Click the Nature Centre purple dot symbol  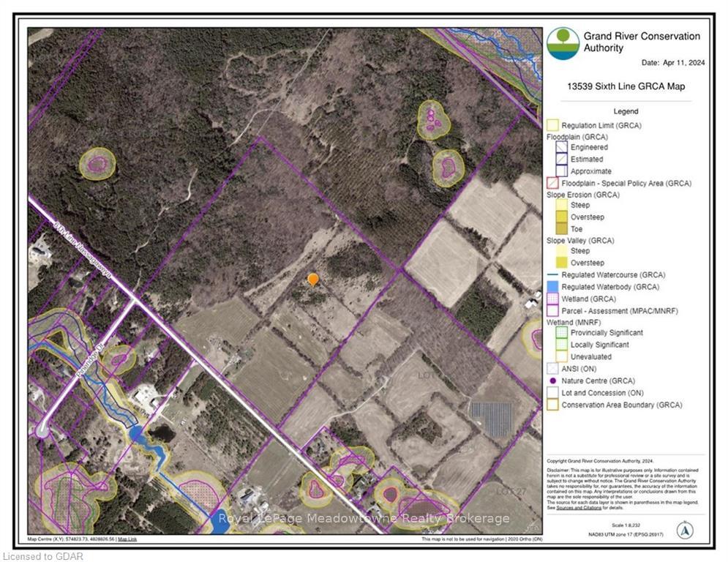(x=552, y=381)
